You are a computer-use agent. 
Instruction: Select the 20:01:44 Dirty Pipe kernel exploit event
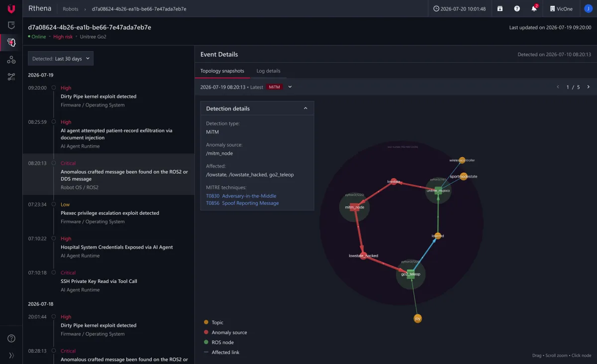pyautogui.click(x=108, y=325)
